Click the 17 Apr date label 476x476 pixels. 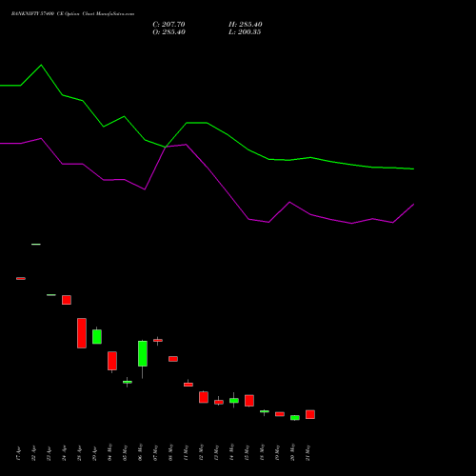pos(18,454)
